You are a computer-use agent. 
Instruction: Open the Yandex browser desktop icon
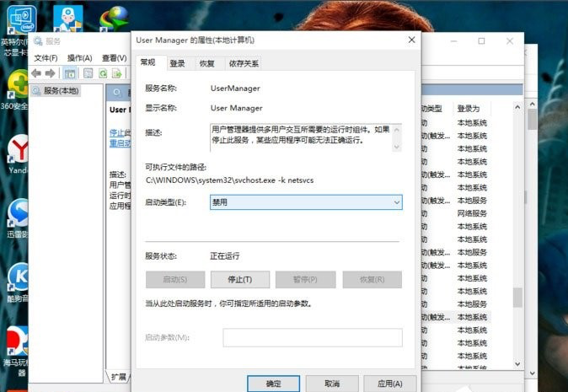18,150
